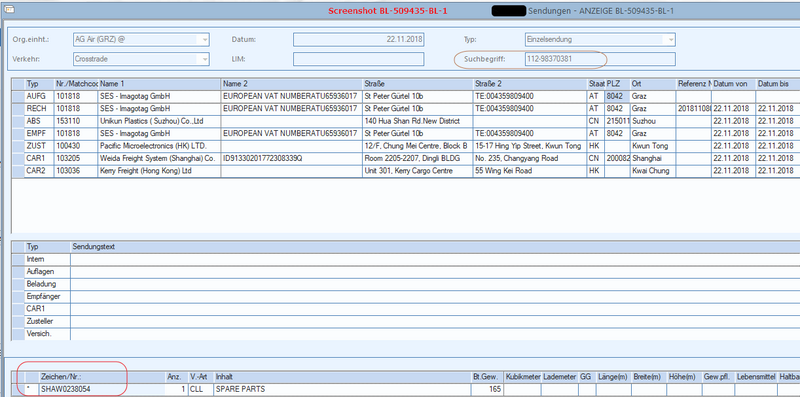Click the Inhalt column header
Image resolution: width=800 pixels, height=397 pixels.
342,377
